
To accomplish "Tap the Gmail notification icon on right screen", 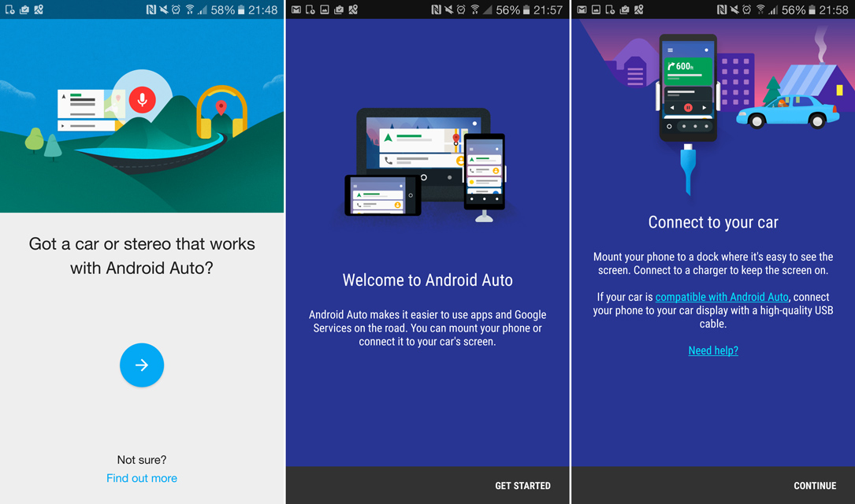I will [x=582, y=9].
